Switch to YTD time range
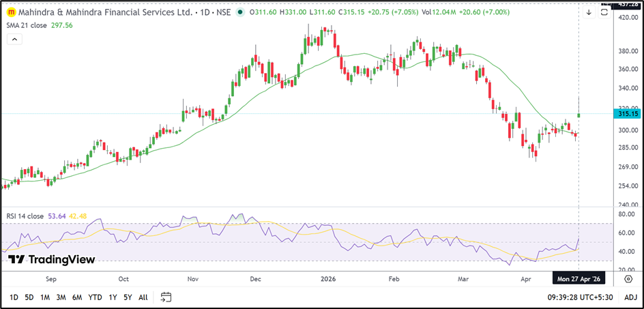The width and height of the screenshot is (644, 309). pos(96,297)
